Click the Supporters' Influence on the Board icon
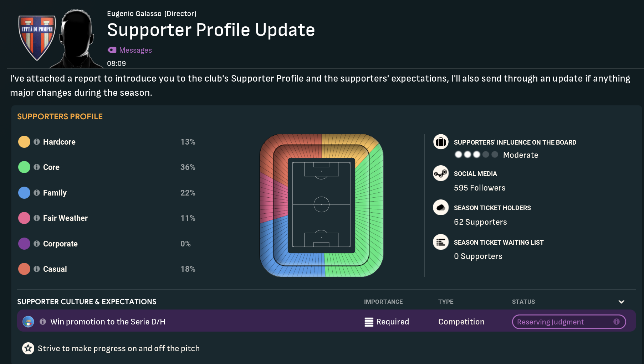 [440, 142]
